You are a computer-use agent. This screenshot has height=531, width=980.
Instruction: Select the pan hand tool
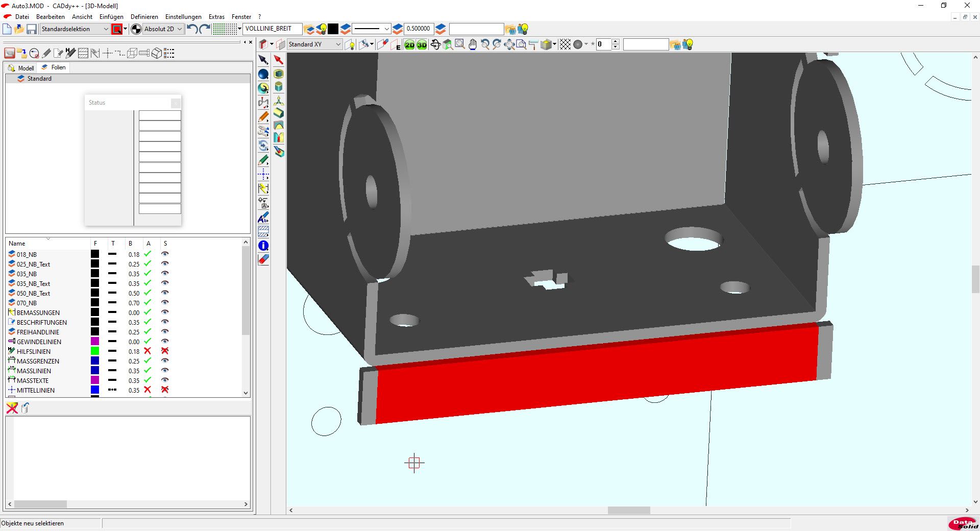pyautogui.click(x=472, y=45)
